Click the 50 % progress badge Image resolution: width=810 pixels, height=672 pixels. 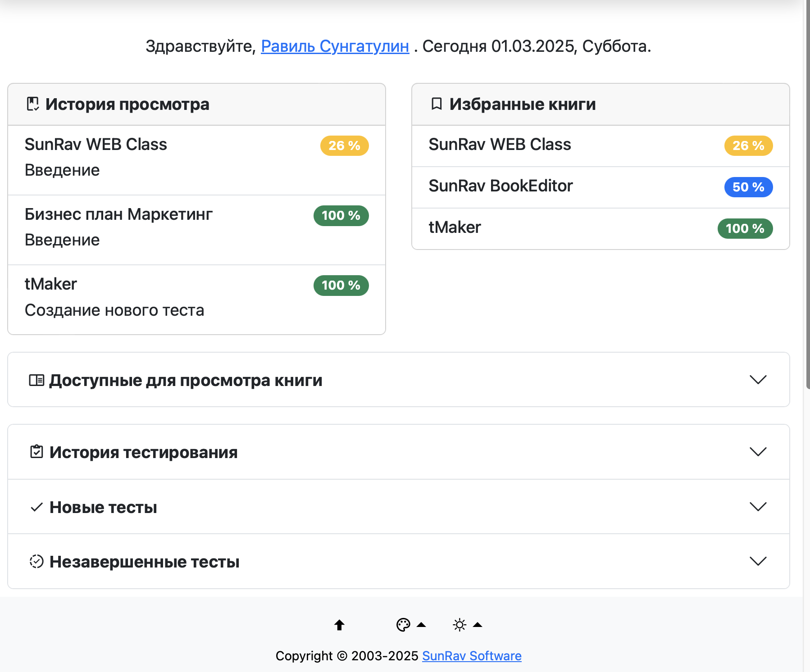748,187
